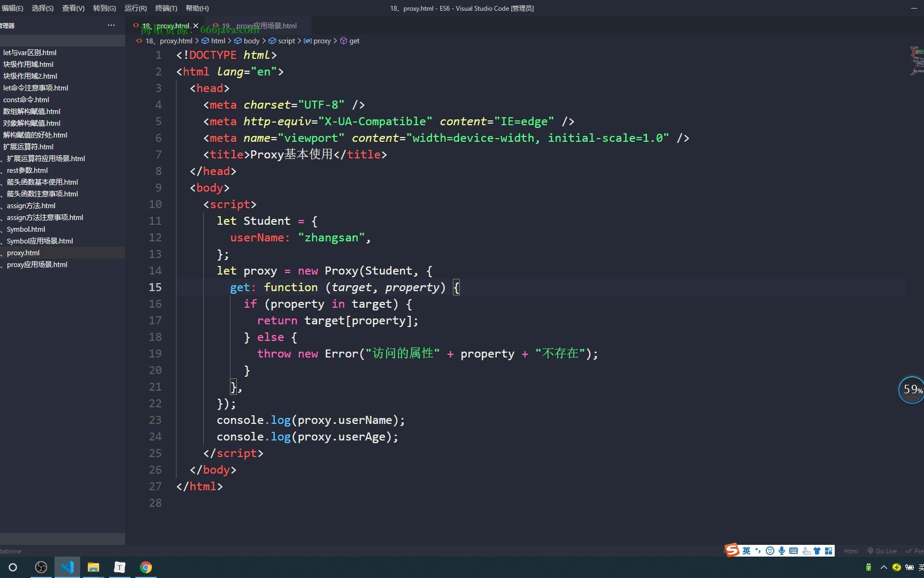Open the explorer panel more-actions ellipsis

coord(111,25)
